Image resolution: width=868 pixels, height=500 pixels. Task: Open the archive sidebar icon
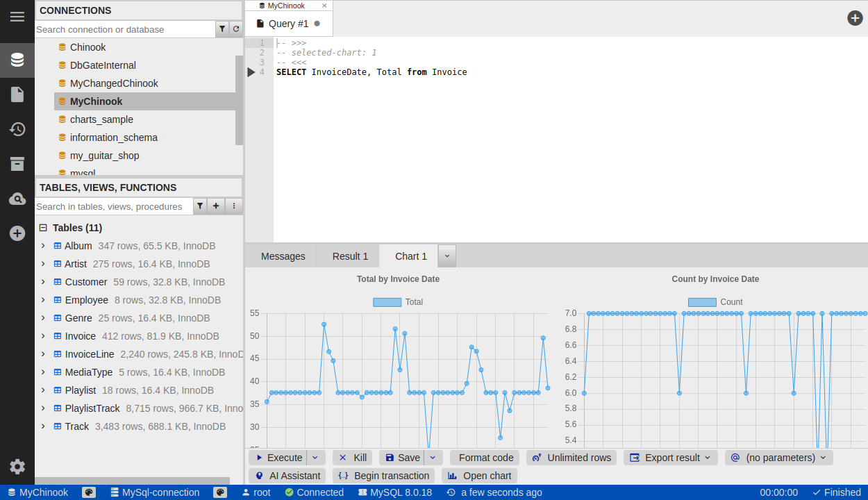coord(17,164)
